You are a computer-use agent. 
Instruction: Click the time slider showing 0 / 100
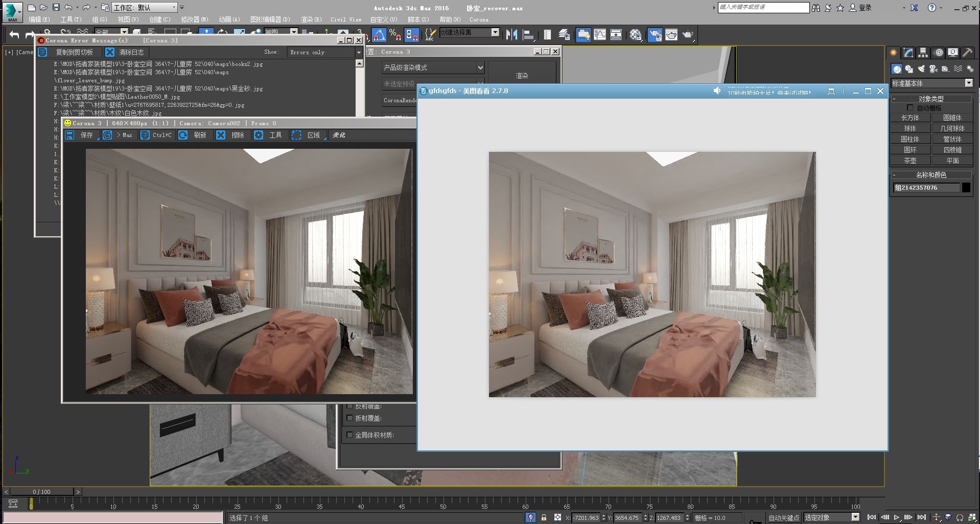pyautogui.click(x=42, y=492)
